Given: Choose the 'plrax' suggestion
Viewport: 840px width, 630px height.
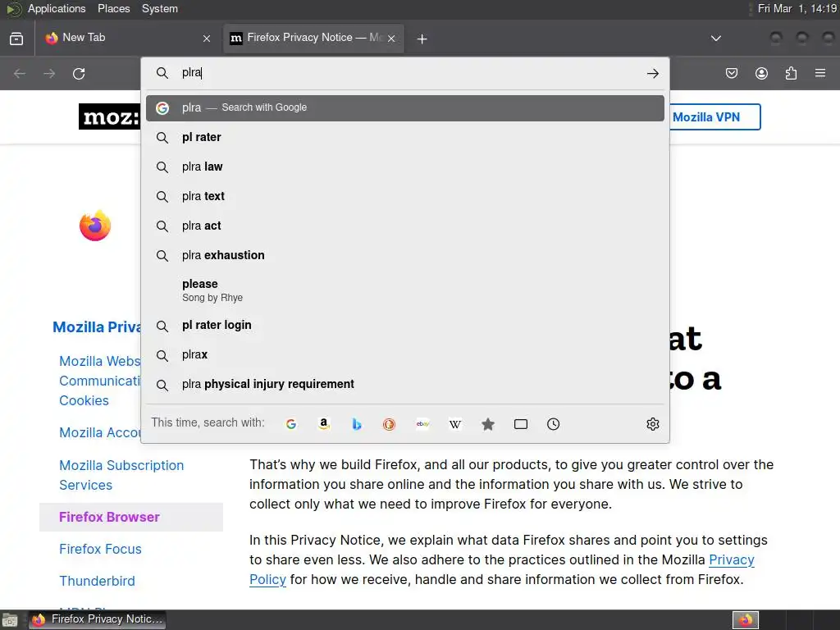Looking at the screenshot, I should pos(405,355).
